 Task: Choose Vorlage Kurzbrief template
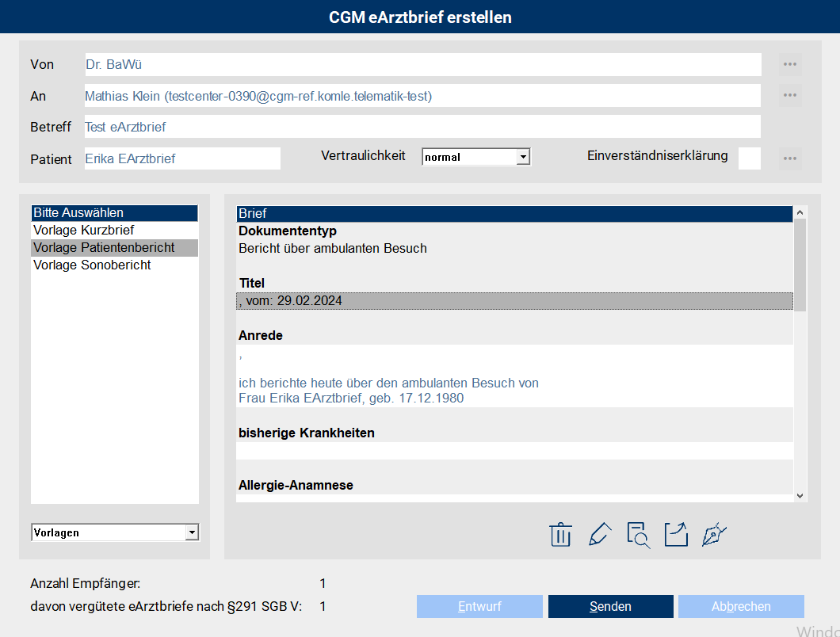click(115, 230)
